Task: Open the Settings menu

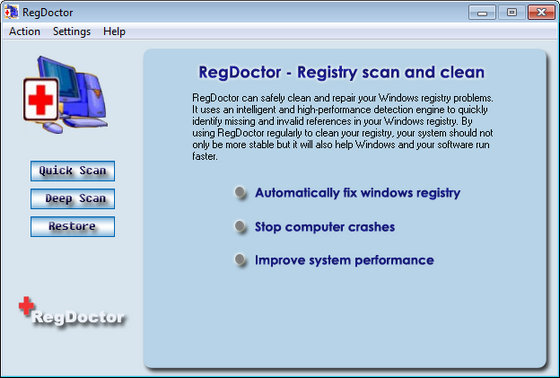Action: [x=71, y=31]
